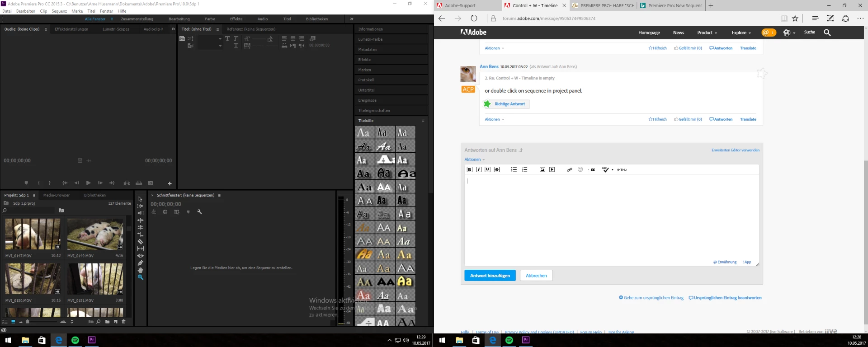The width and height of the screenshot is (868, 347).
Task: Toggle snap magnet in the Schnittfenster
Action: tap(165, 212)
